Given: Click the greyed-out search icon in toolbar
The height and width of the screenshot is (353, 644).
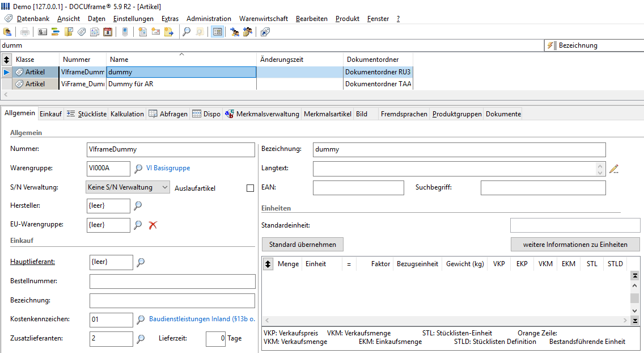Looking at the screenshot, I should pyautogui.click(x=200, y=32).
